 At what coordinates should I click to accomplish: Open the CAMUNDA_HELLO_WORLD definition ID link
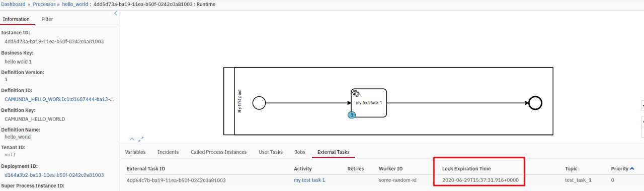pyautogui.click(x=59, y=99)
